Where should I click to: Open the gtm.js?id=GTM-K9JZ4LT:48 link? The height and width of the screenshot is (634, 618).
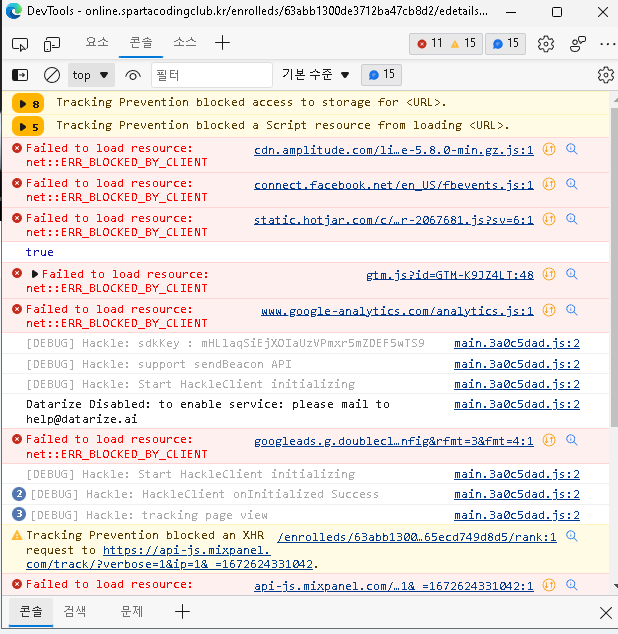point(450,275)
